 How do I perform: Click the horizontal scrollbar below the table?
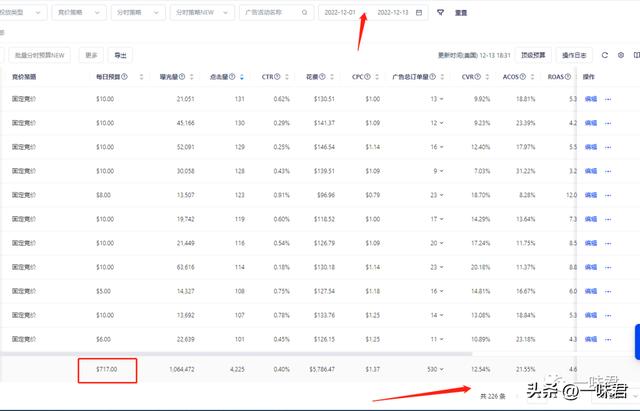(x=236, y=354)
